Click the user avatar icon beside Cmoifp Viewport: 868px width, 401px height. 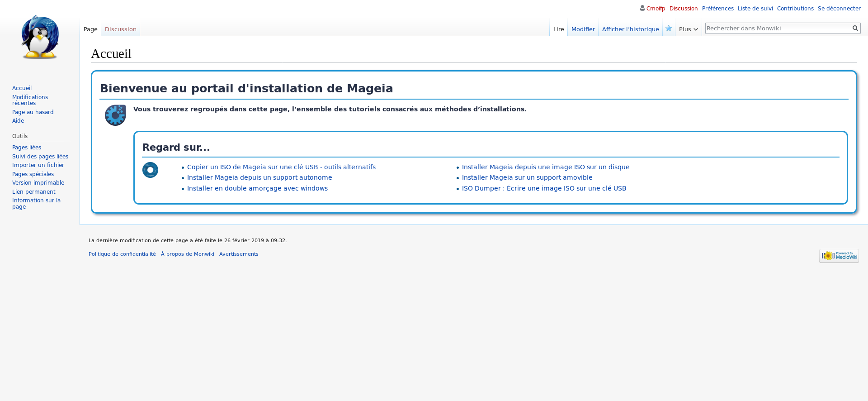642,8
